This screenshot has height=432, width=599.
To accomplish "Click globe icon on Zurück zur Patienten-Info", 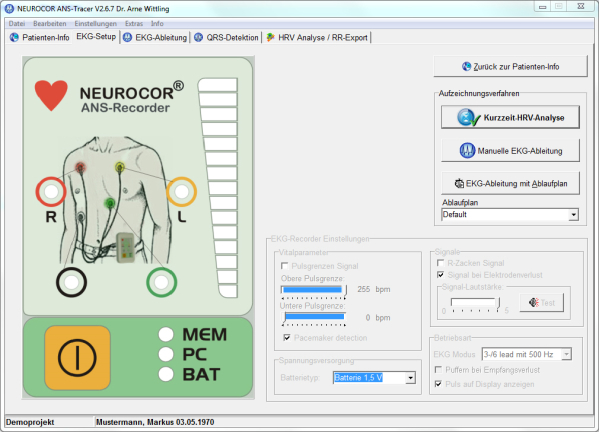I will point(466,66).
